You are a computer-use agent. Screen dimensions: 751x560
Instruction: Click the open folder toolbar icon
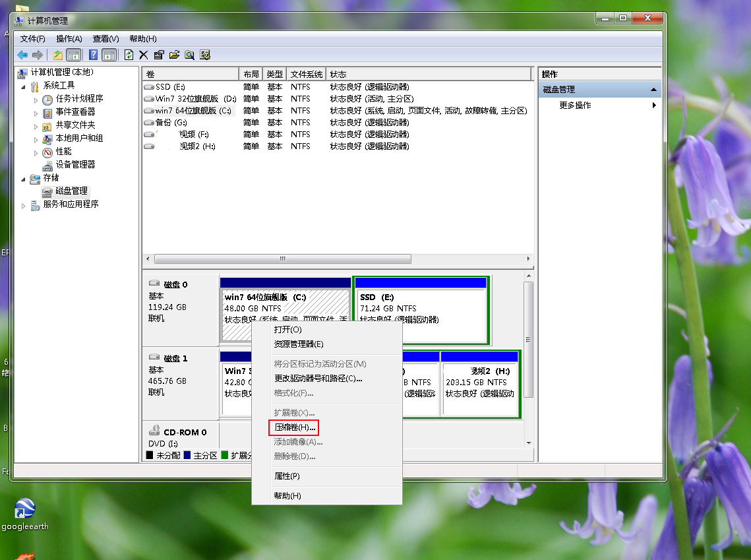[x=175, y=55]
